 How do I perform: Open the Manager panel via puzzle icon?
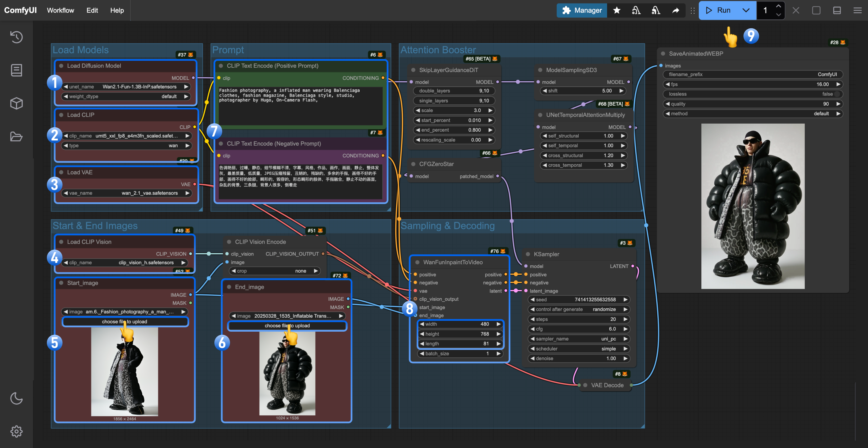(567, 10)
